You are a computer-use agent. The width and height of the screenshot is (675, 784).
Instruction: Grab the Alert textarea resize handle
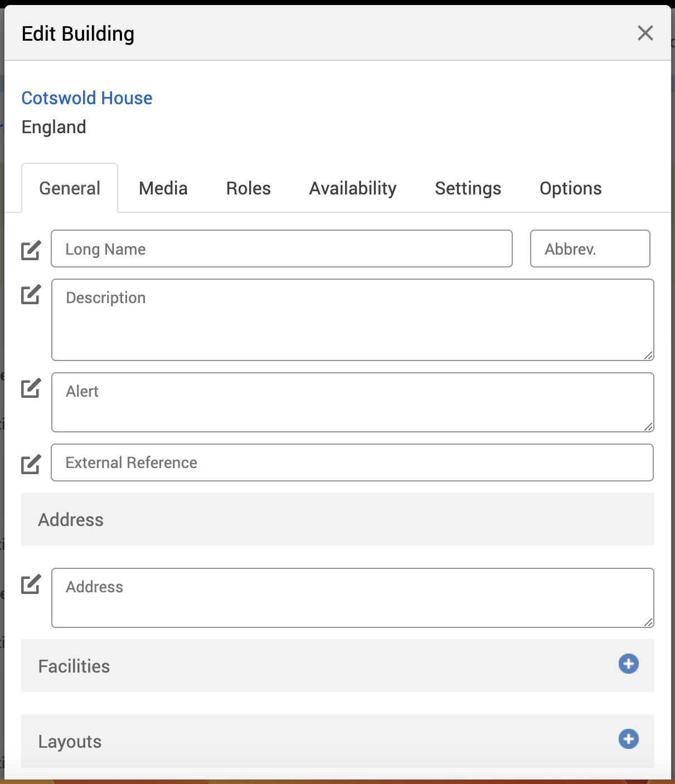(x=648, y=427)
